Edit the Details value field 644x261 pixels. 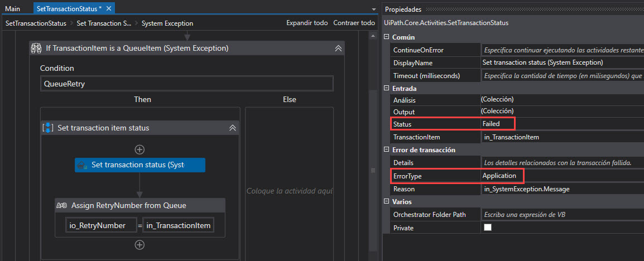click(563, 163)
